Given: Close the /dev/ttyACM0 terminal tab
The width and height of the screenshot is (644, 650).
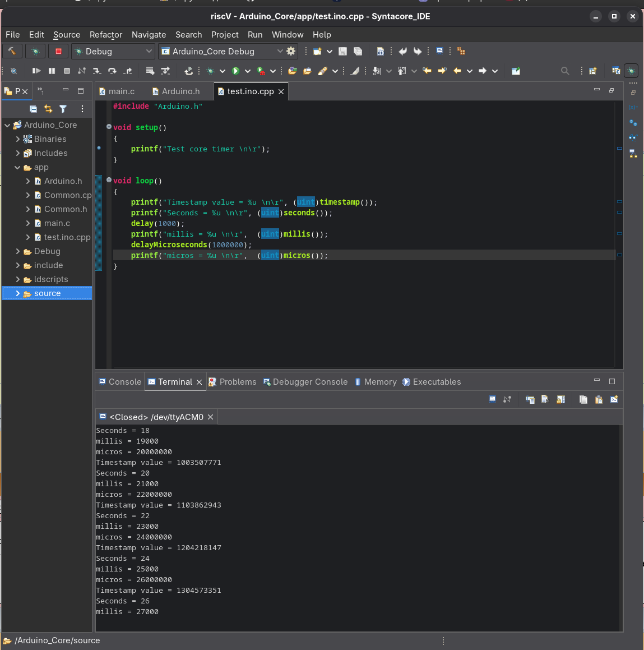Looking at the screenshot, I should pyautogui.click(x=211, y=417).
